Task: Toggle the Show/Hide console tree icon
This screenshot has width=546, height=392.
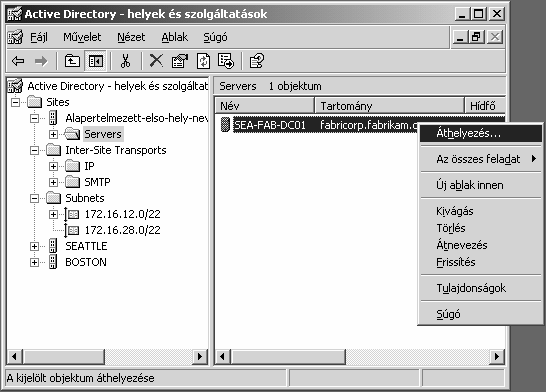Action: (95, 61)
